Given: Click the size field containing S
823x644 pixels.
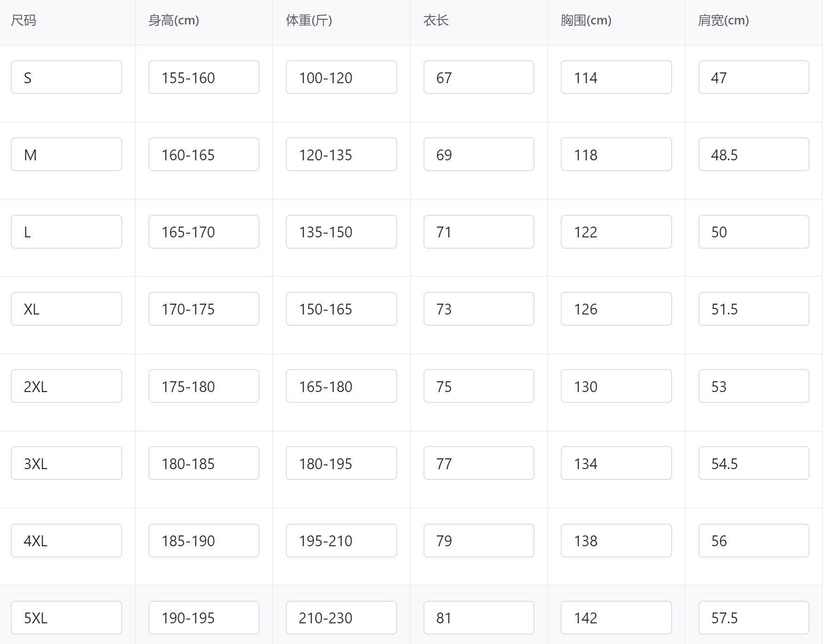Looking at the screenshot, I should point(66,77).
